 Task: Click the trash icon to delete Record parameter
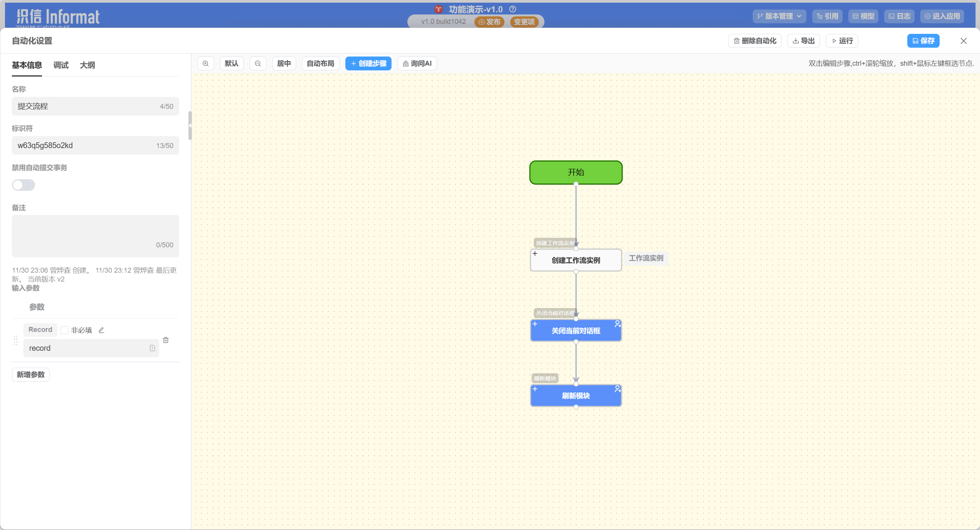pos(166,340)
